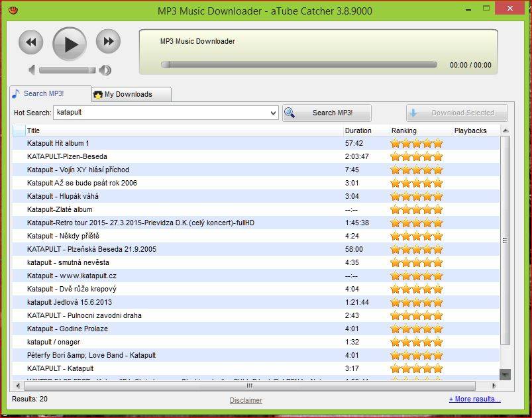Screen dimensions: 532x418
Task: Click star ranking of katapult / onager
Action: [x=417, y=342]
